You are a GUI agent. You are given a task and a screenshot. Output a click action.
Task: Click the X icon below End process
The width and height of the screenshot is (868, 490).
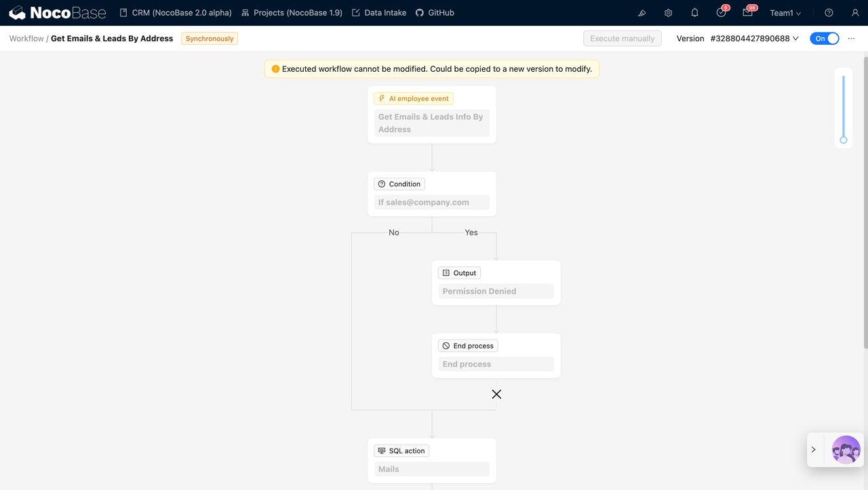click(496, 394)
